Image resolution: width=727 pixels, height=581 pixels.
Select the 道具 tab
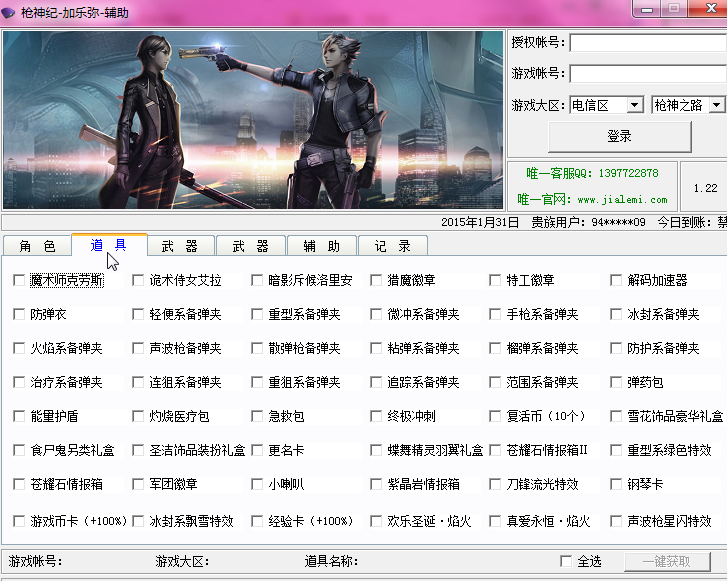point(109,245)
